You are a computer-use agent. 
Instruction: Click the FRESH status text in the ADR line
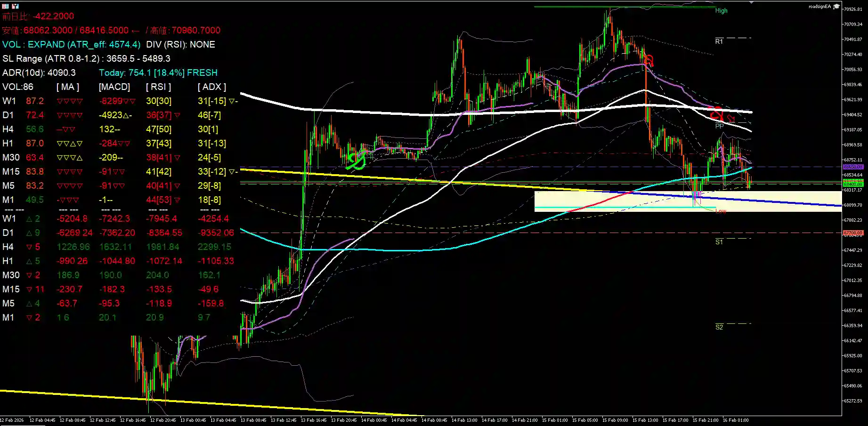203,73
